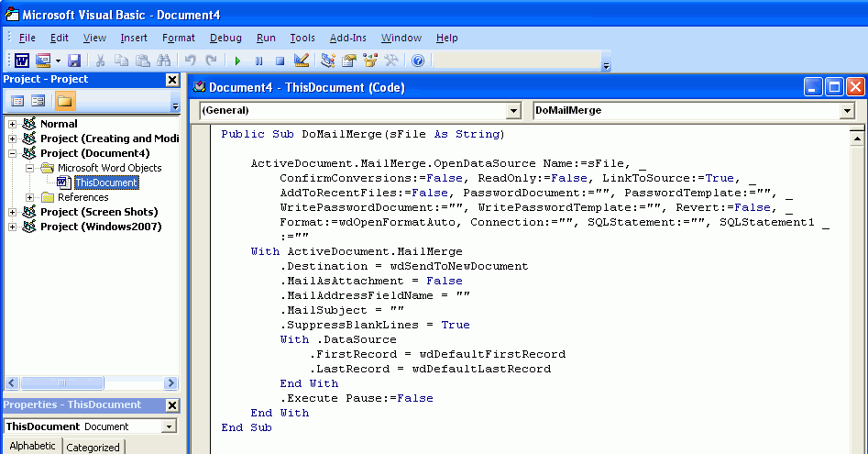Open the Object Browser icon
Viewport: 868px width, 454px height.
tap(370, 61)
